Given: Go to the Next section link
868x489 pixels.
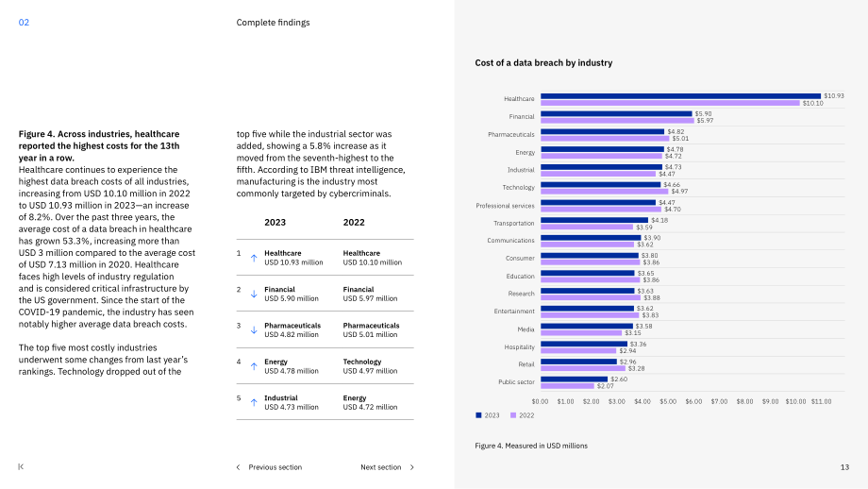Looking at the screenshot, I should point(381,467).
